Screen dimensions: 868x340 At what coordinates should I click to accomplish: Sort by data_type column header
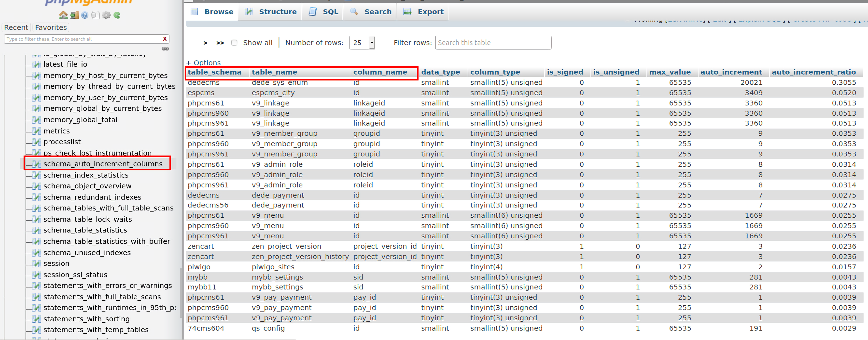(440, 72)
